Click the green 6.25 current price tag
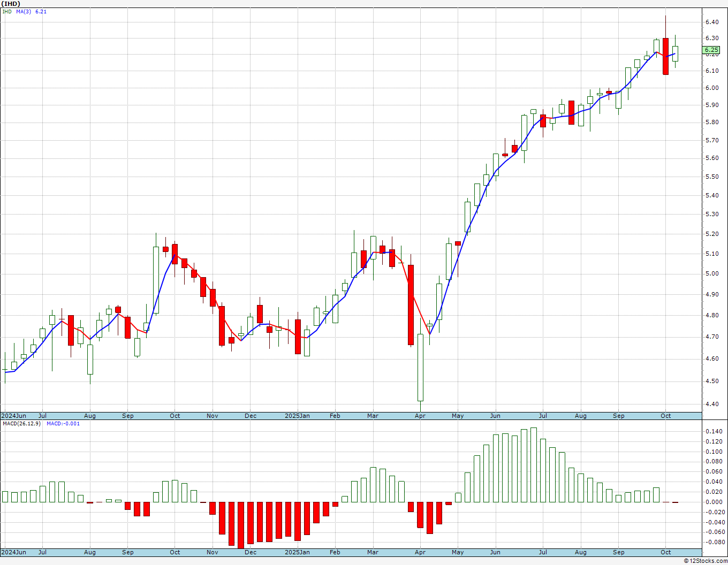Screen dimensions: 728x565 coord(711,50)
